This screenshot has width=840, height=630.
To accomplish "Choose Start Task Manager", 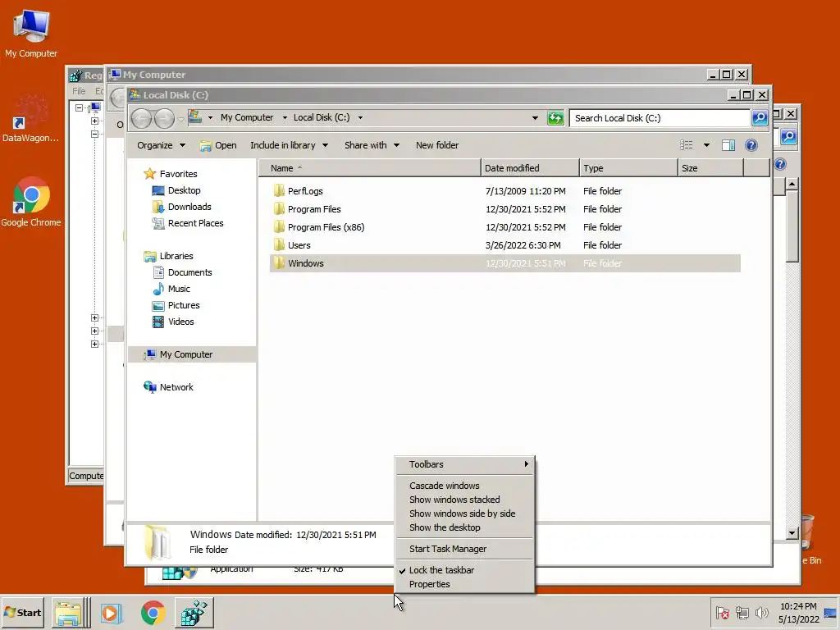I will click(x=465, y=549).
